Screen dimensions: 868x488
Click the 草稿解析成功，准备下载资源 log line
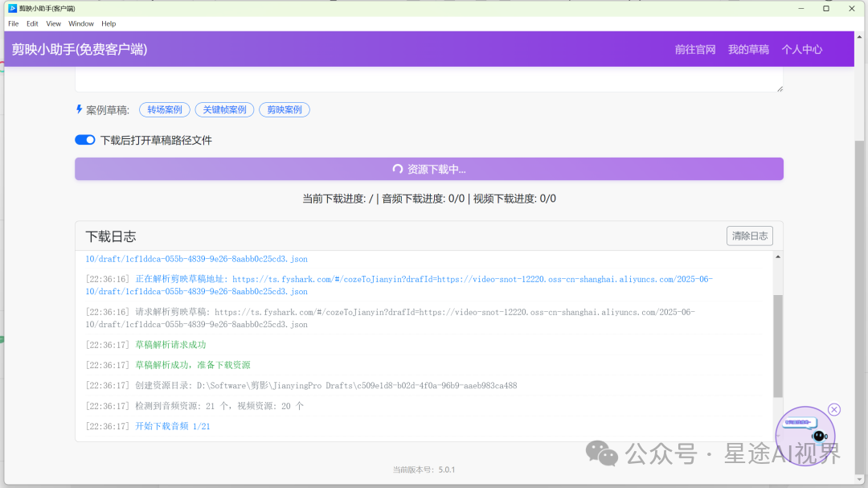click(193, 365)
